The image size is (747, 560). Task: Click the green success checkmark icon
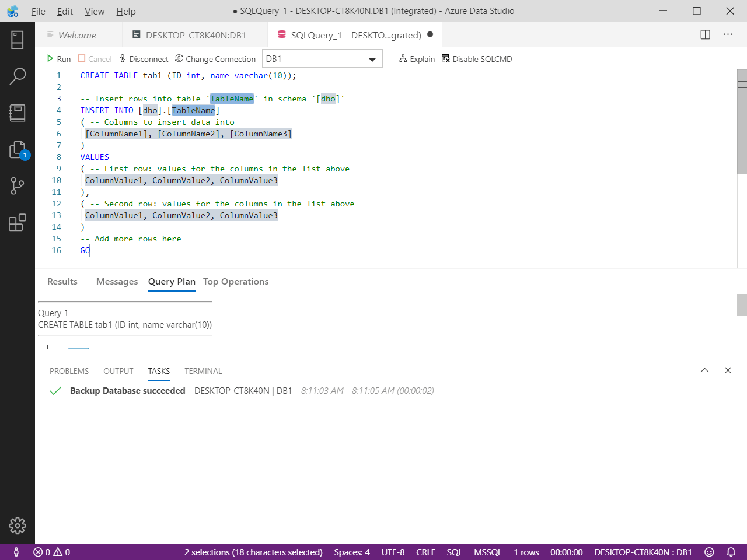55,391
